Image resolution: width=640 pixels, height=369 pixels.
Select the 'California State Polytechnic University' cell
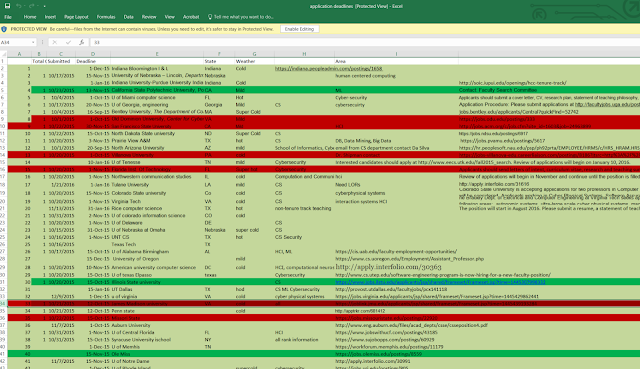click(x=157, y=90)
